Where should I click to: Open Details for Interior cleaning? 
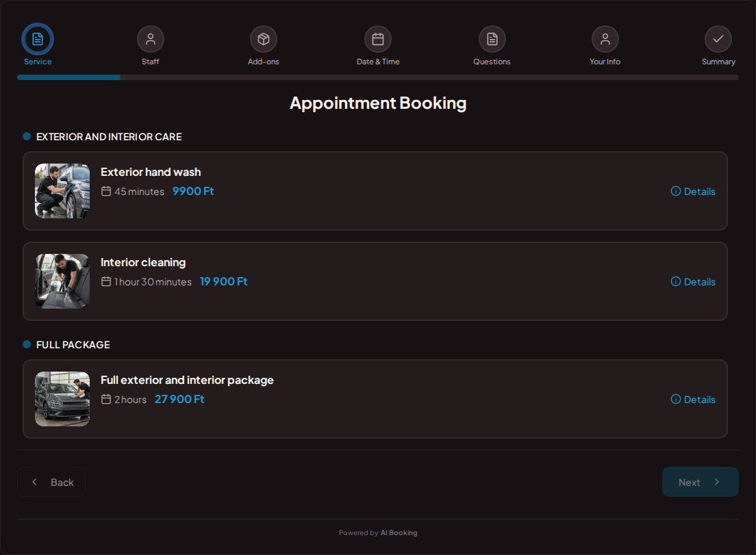pyautogui.click(x=693, y=282)
